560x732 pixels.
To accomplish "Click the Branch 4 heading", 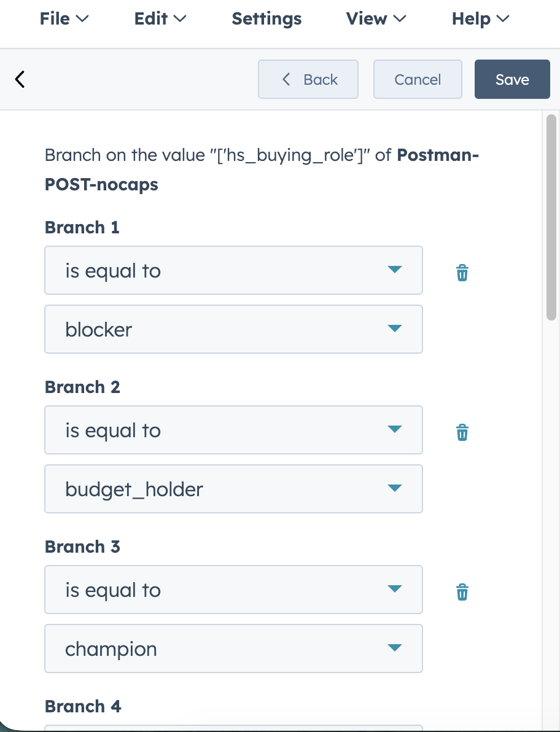I will (x=82, y=706).
